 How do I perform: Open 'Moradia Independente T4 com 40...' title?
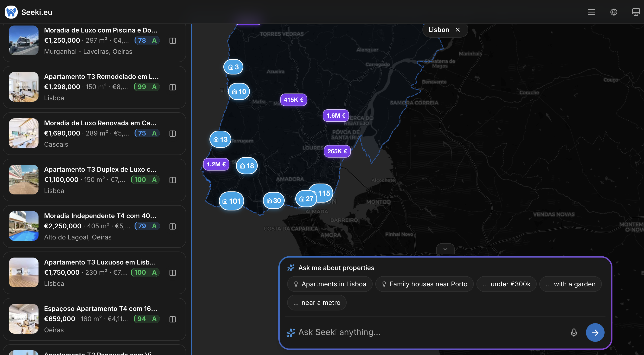(100, 216)
